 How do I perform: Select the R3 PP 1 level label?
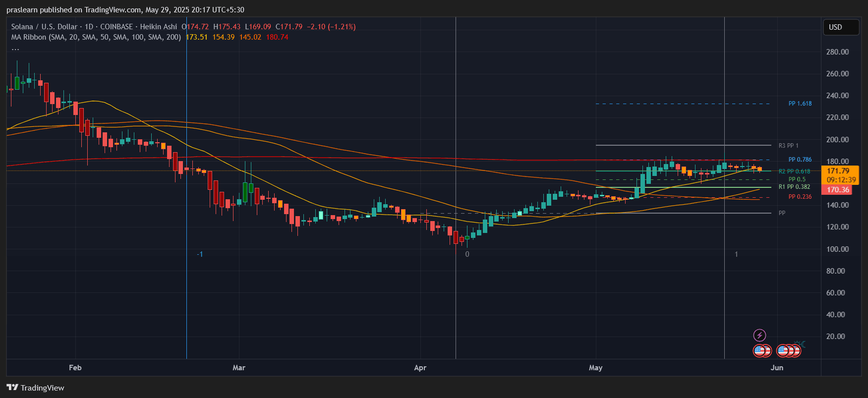tap(789, 146)
